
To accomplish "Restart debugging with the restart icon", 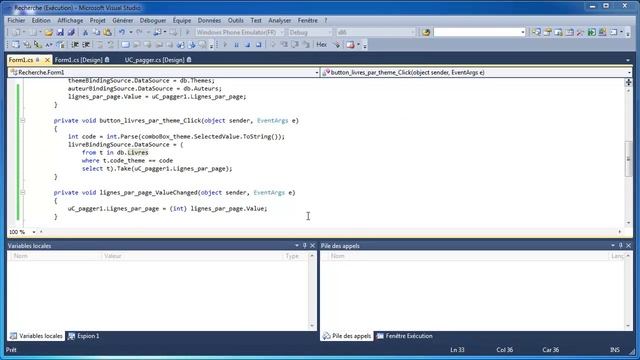I will [x=258, y=45].
